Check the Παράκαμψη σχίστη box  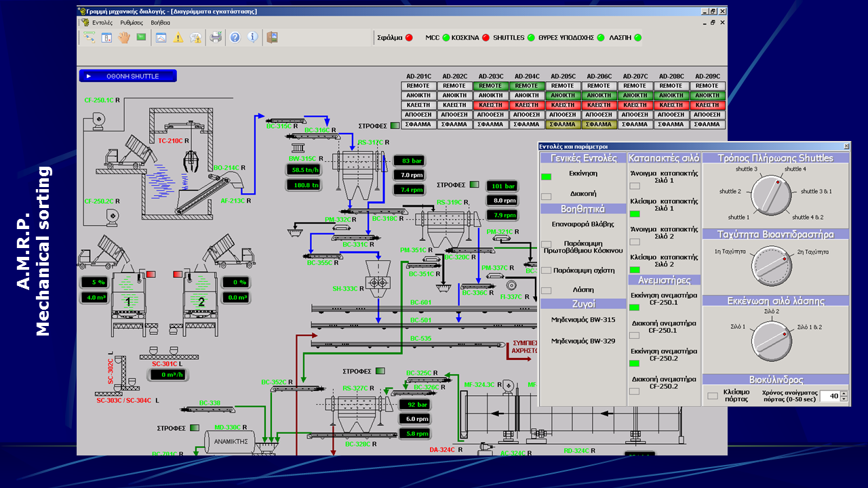[x=546, y=270]
